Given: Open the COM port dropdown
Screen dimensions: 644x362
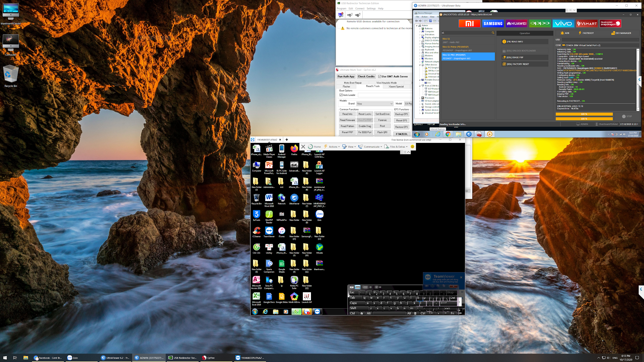Looking at the screenshot, I should (x=600, y=45).
